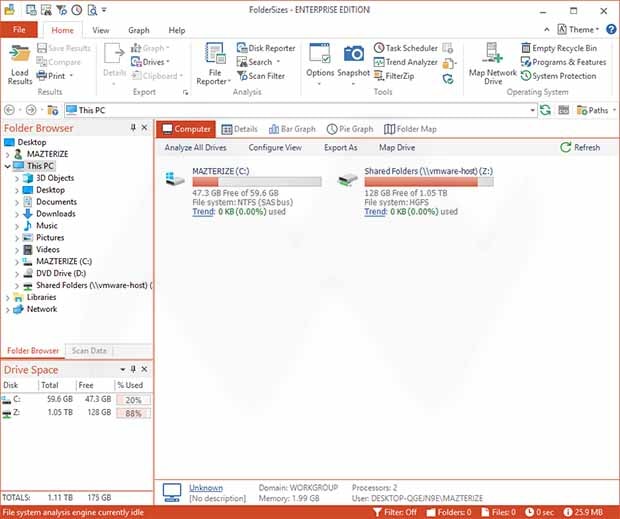Open Scan Filter
The width and height of the screenshot is (620, 519).
pyautogui.click(x=261, y=76)
